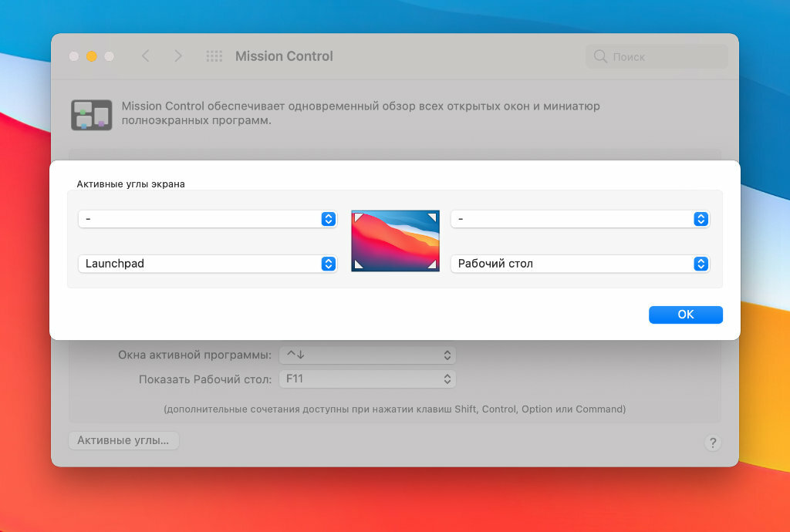Image resolution: width=790 pixels, height=532 pixels.
Task: Open the top-left hot corner dropdown
Action: click(x=208, y=219)
